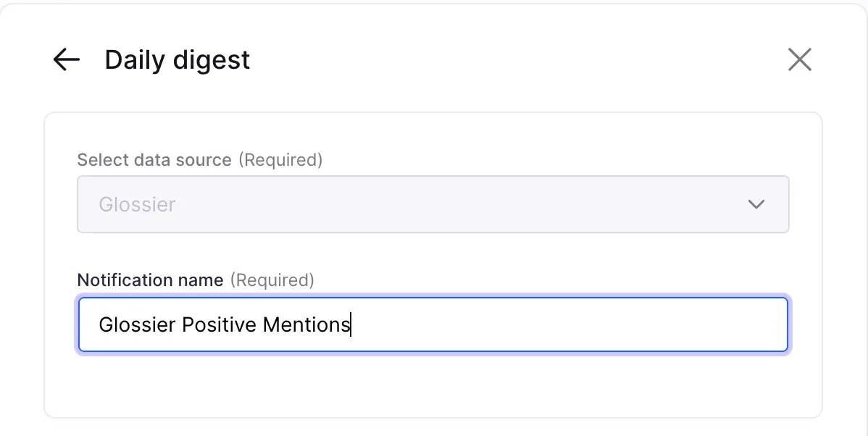
Task: Click the dropdown chevron on data source
Action: pyautogui.click(x=756, y=204)
